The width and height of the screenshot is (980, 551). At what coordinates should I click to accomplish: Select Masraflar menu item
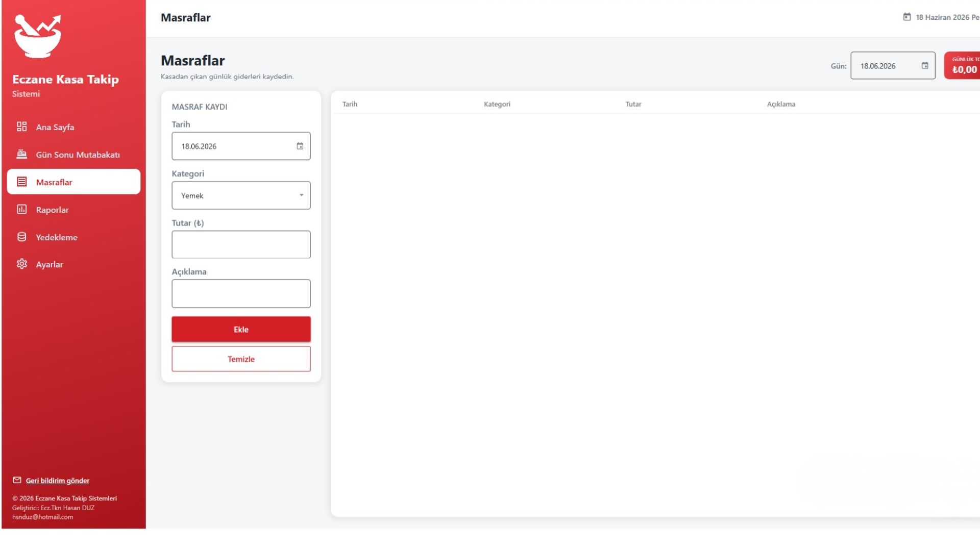pos(73,182)
